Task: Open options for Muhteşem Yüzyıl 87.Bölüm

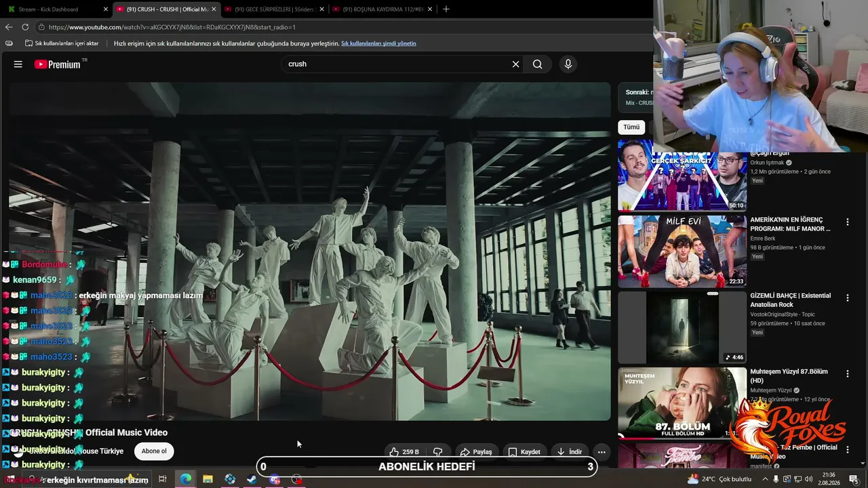Action: 847,373
